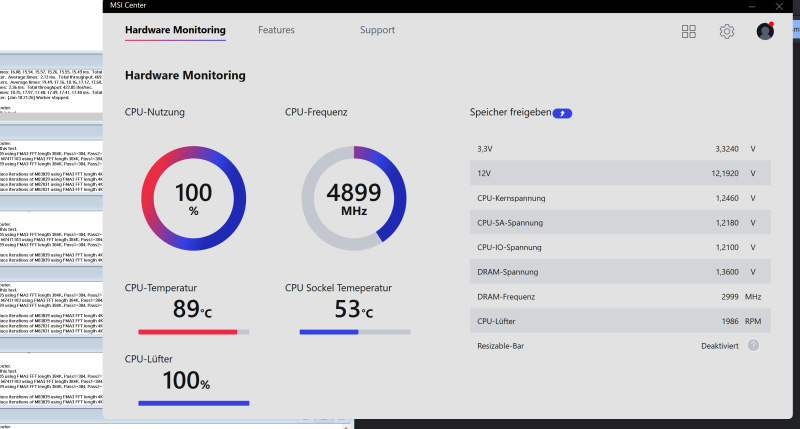The image size is (800, 429).
Task: Click the 3,3240 voltage value
Action: tap(727, 149)
